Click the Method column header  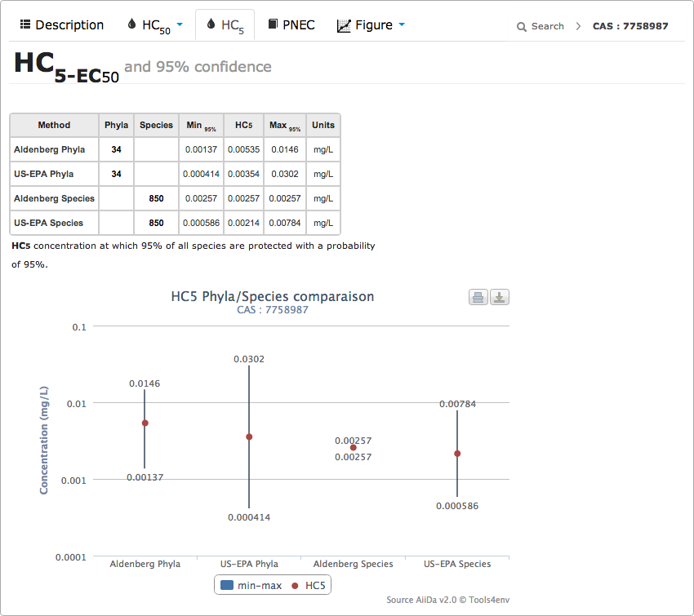pos(54,126)
